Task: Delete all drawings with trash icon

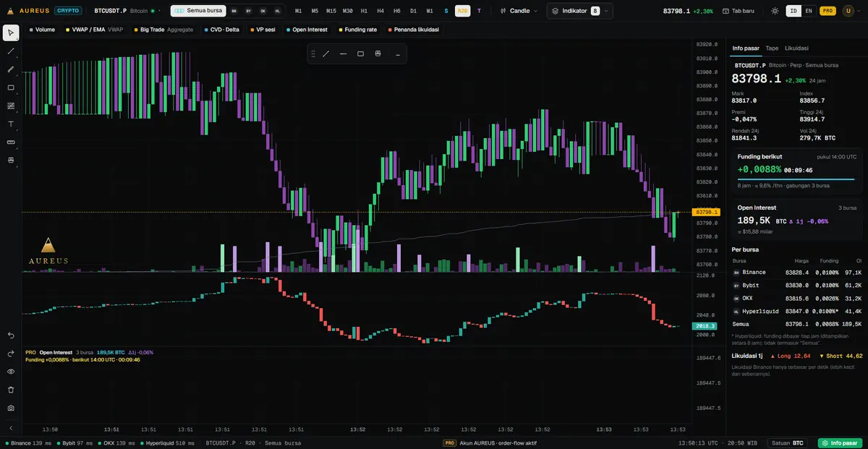Action: [x=11, y=390]
